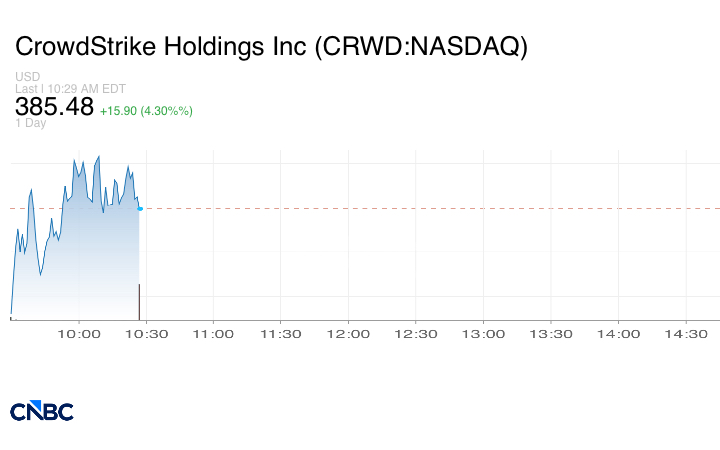The image size is (720, 450).
Task: Click the USD currency label
Action: [x=28, y=77]
